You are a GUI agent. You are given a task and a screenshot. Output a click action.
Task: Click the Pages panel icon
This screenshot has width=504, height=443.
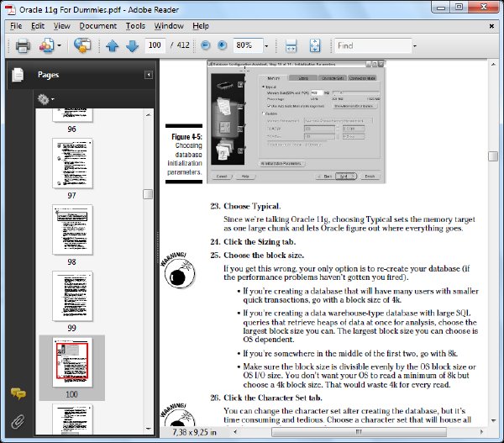click(18, 75)
